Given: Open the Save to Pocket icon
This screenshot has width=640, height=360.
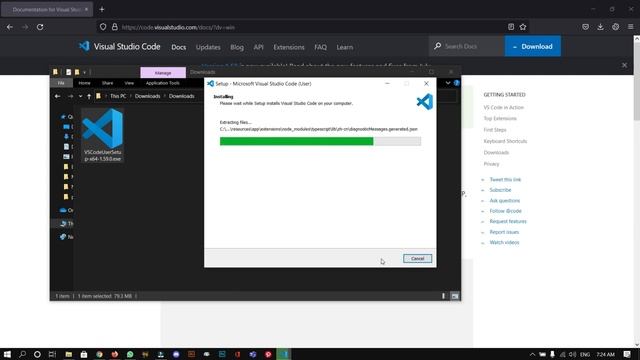Looking at the screenshot, I should click(585, 27).
